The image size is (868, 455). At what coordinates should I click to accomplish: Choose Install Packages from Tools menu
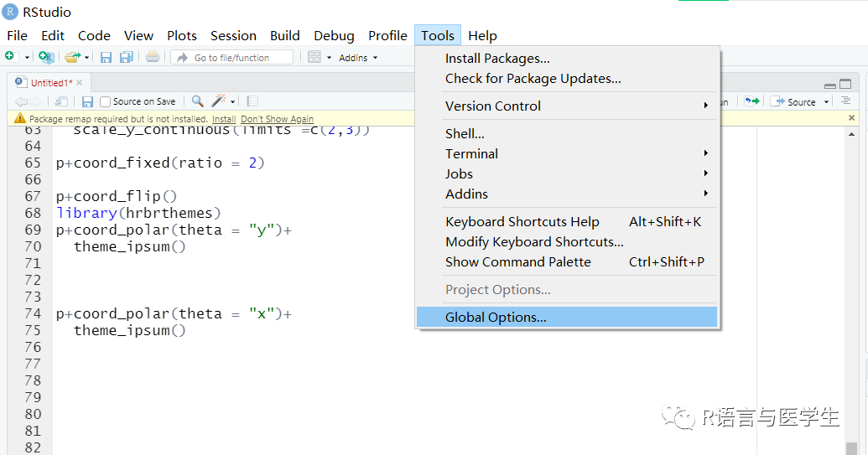497,59
